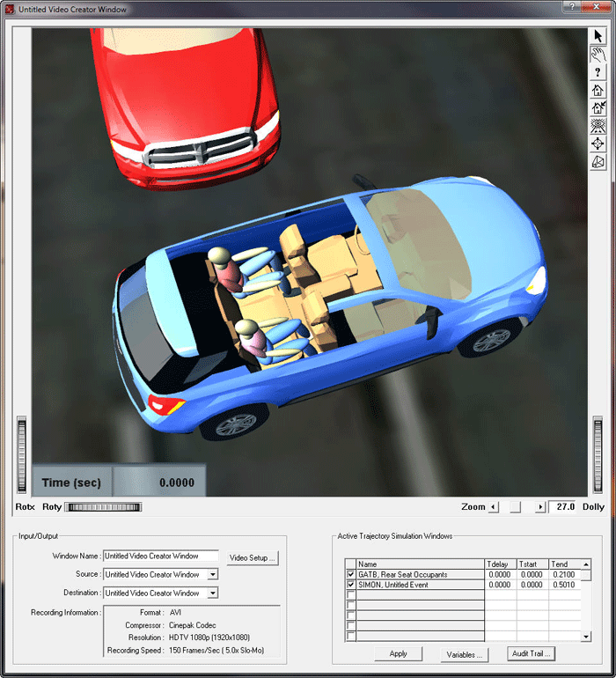The width and height of the screenshot is (616, 678).
Task: Toggle the wireframe box camera icon
Action: pos(598,161)
